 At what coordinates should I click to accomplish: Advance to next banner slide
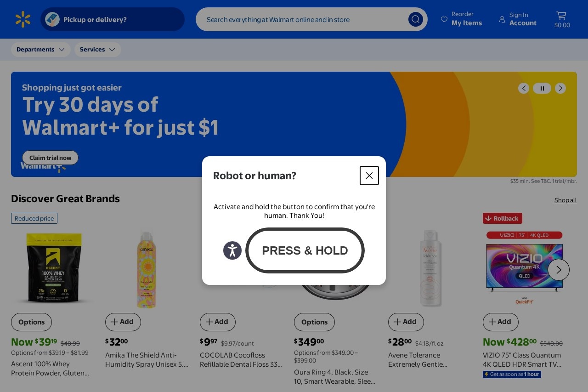click(x=560, y=88)
